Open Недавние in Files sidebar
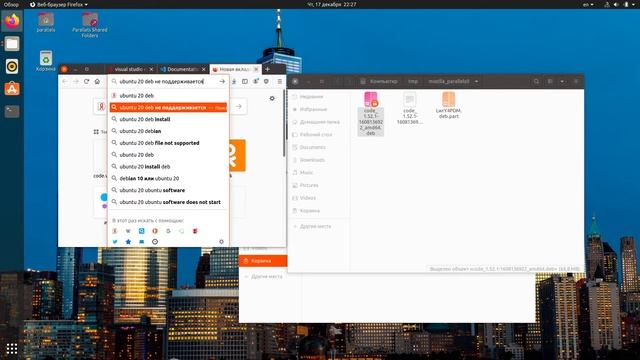This screenshot has width=640, height=360. [312, 97]
